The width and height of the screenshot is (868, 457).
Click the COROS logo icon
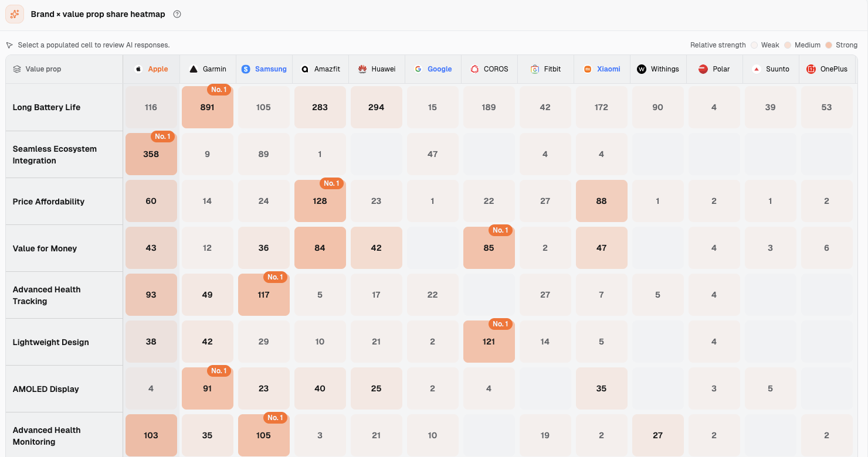(474, 69)
